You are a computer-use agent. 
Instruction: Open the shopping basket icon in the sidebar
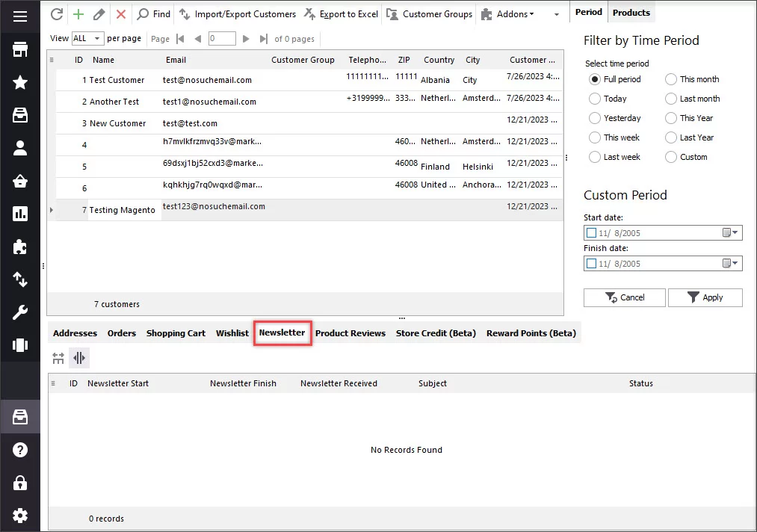19,181
